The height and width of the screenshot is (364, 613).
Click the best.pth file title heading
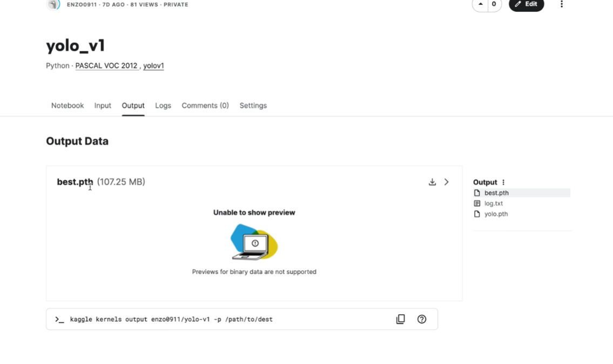(x=75, y=182)
